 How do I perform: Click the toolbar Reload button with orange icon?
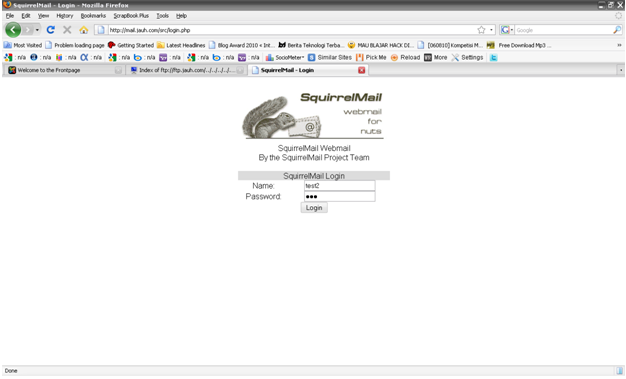point(405,58)
